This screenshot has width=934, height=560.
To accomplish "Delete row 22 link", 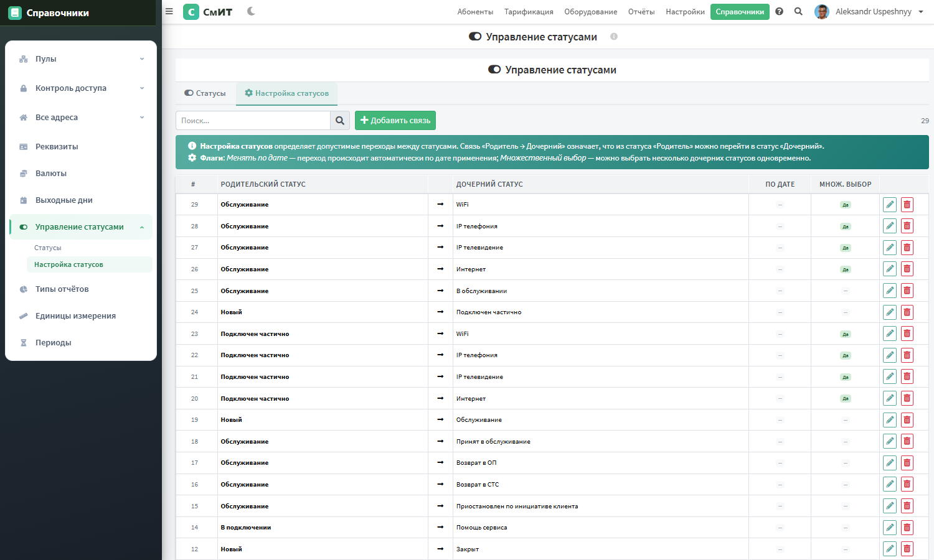I will [907, 355].
